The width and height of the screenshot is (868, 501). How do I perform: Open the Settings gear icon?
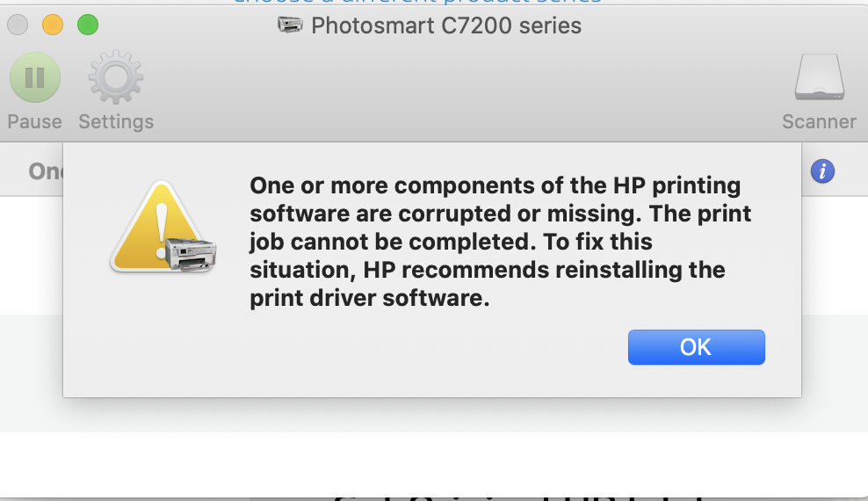click(x=116, y=78)
